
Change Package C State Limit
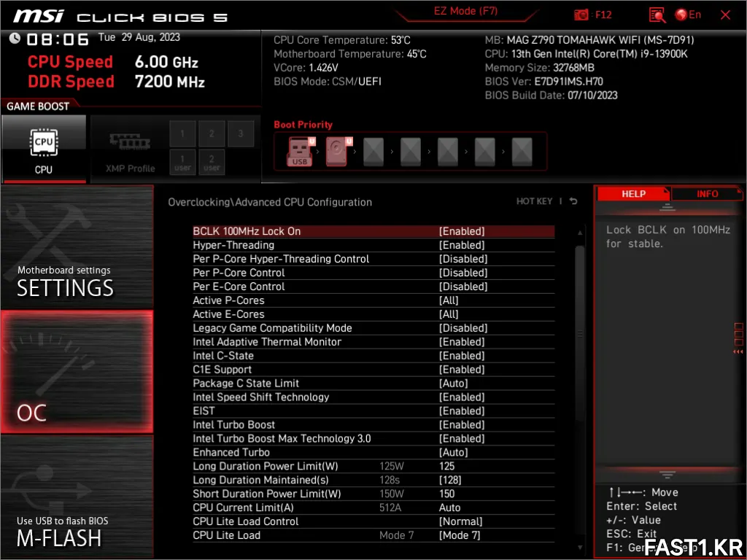click(x=373, y=384)
